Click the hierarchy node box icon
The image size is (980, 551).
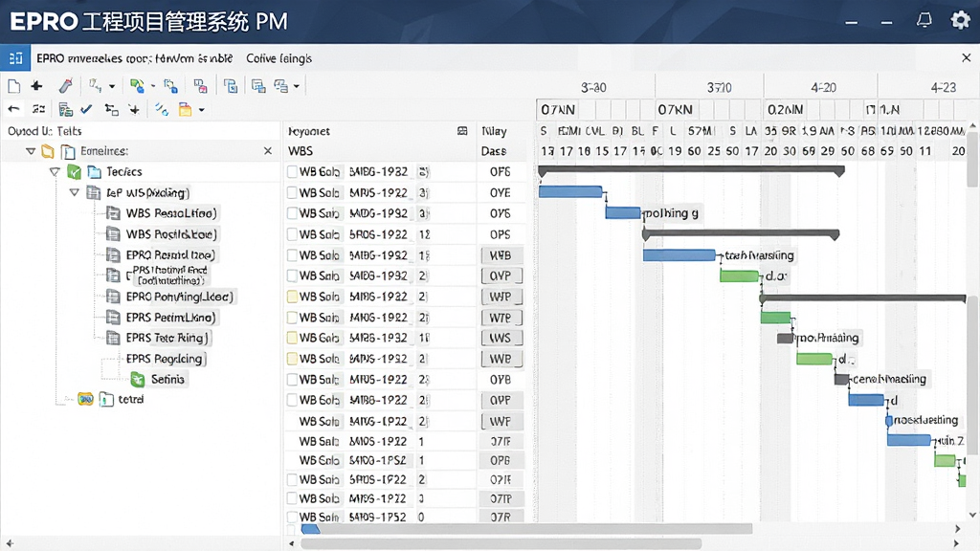(111, 109)
